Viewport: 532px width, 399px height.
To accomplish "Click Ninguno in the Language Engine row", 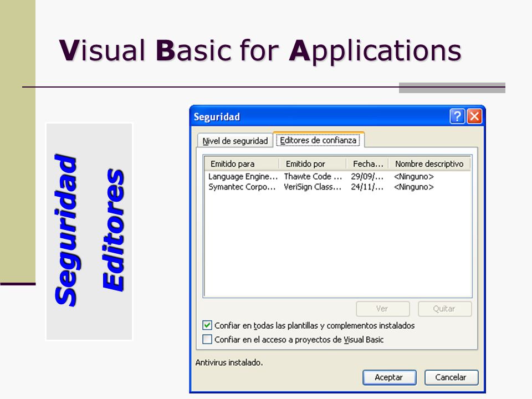I will 413,176.
